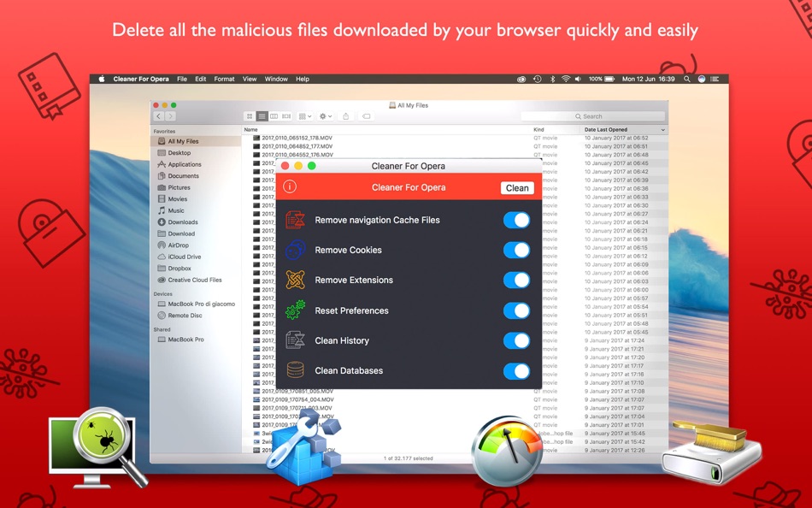The height and width of the screenshot is (508, 812).
Task: Turn off Remove Extensions switch
Action: [x=516, y=281]
